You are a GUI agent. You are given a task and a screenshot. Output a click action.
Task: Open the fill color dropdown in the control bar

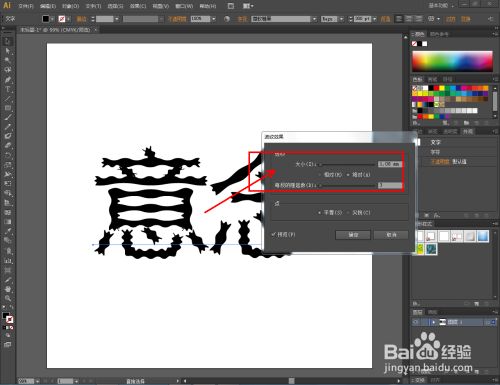[x=52, y=19]
